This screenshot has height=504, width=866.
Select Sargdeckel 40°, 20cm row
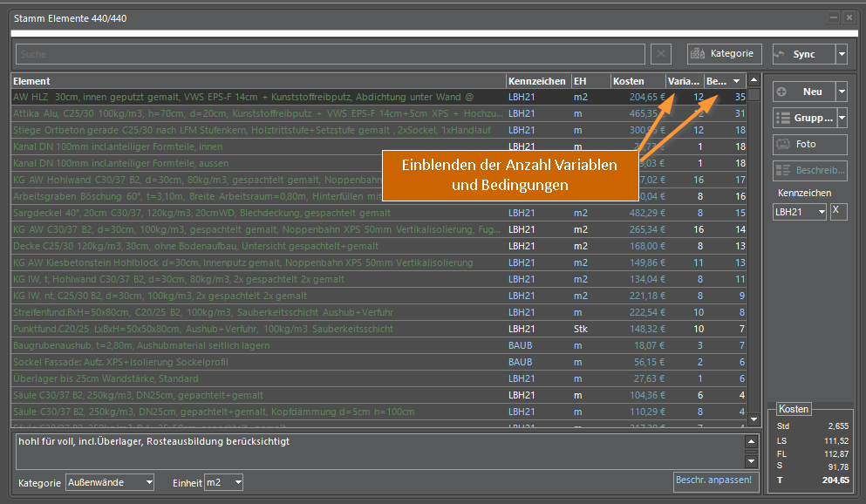(x=378, y=213)
